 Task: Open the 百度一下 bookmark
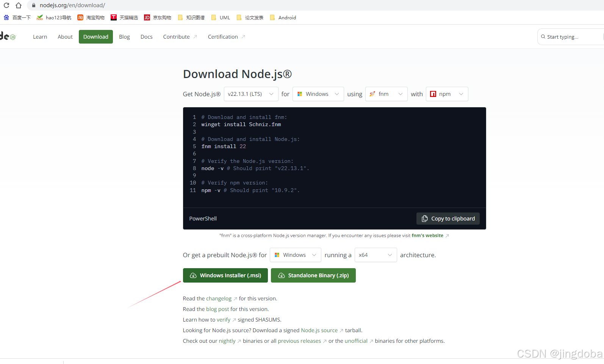coord(17,17)
